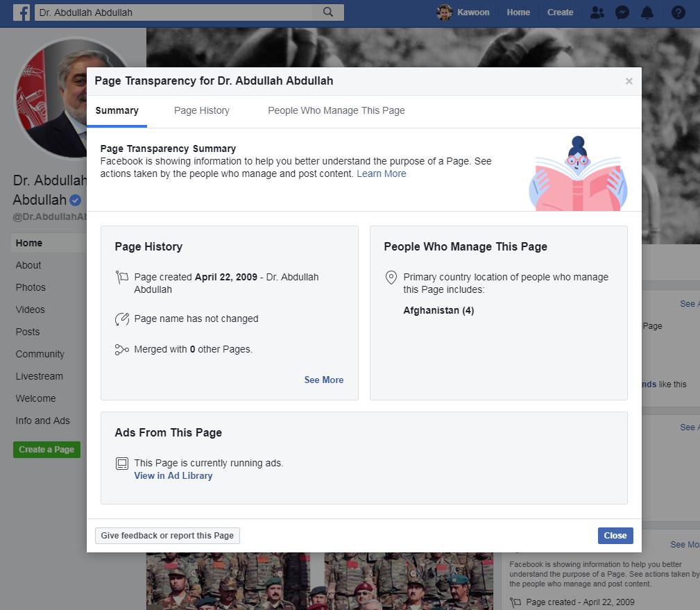Image resolution: width=700 pixels, height=610 pixels.
Task: Switch to the Page History tab
Action: coord(202,111)
